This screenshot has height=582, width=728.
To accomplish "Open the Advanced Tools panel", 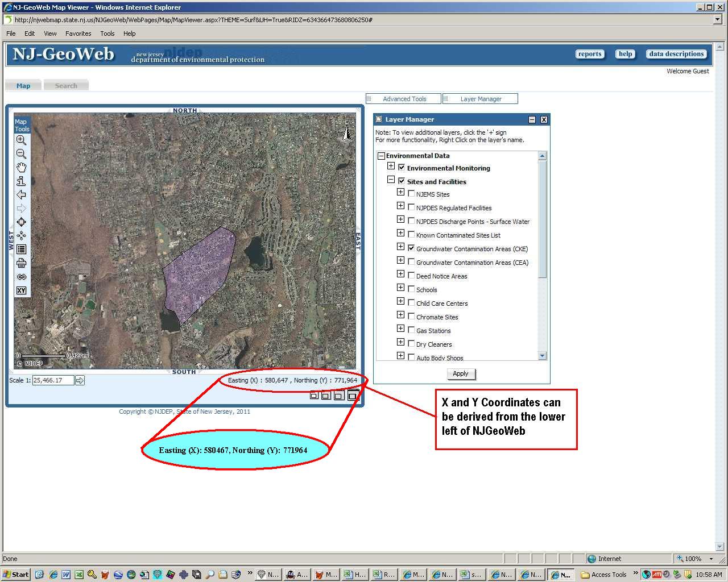I will pos(404,99).
